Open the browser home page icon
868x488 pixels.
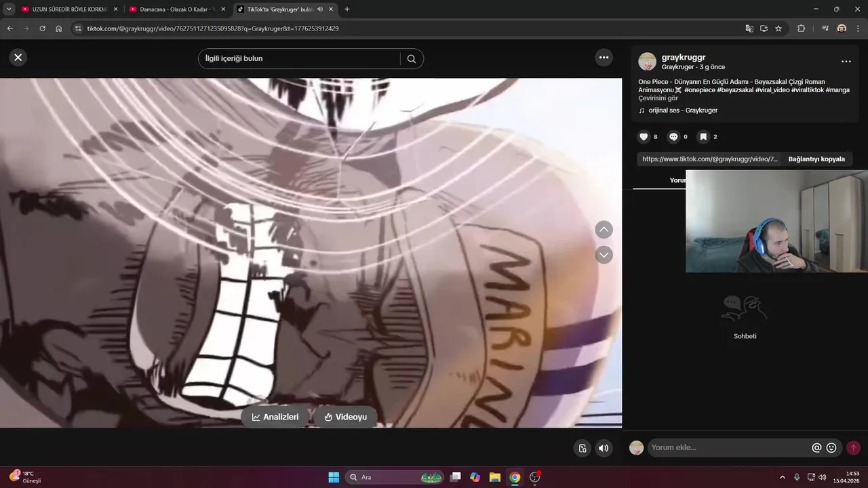click(x=59, y=28)
